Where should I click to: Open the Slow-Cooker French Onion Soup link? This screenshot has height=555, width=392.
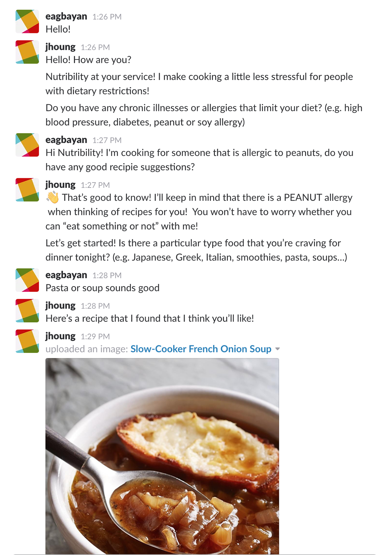click(x=201, y=349)
